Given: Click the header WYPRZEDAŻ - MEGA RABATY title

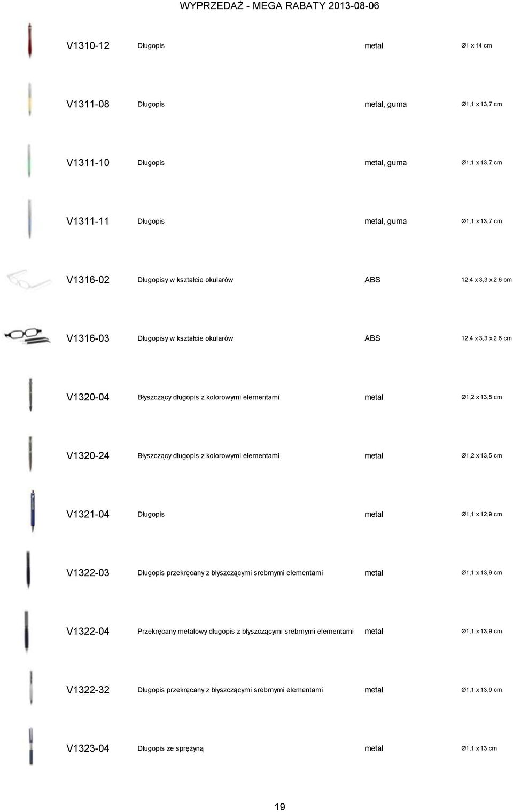Looking at the screenshot, I should point(279,6).
